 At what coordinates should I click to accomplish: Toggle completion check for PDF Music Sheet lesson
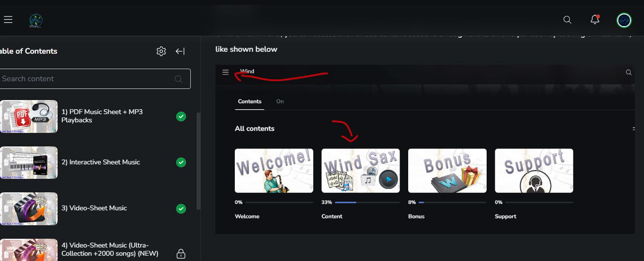point(181,116)
